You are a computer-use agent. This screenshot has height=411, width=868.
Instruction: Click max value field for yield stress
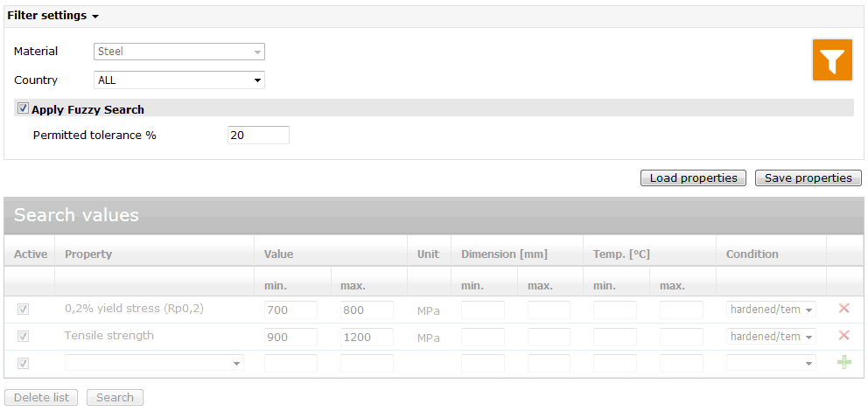[367, 310]
